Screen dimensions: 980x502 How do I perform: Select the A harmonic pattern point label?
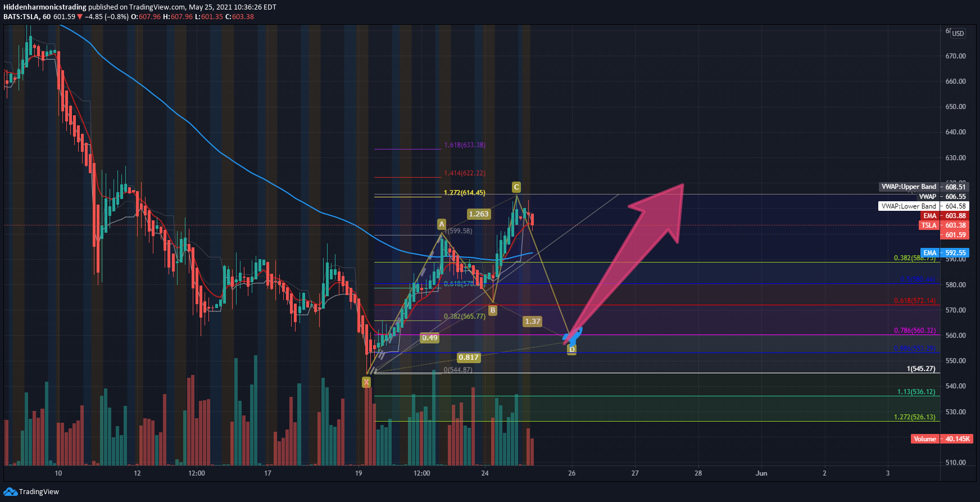click(442, 224)
